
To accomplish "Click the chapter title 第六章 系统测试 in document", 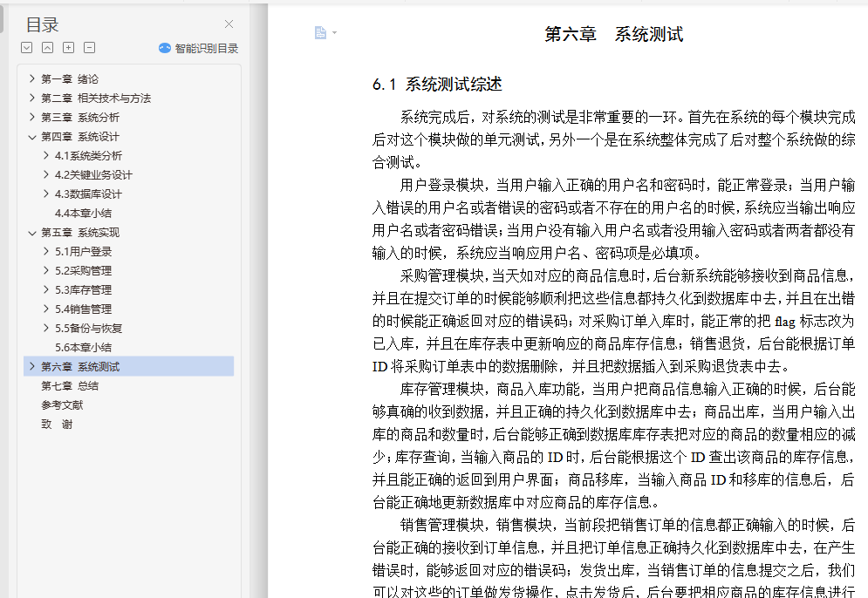I will pyautogui.click(x=614, y=34).
